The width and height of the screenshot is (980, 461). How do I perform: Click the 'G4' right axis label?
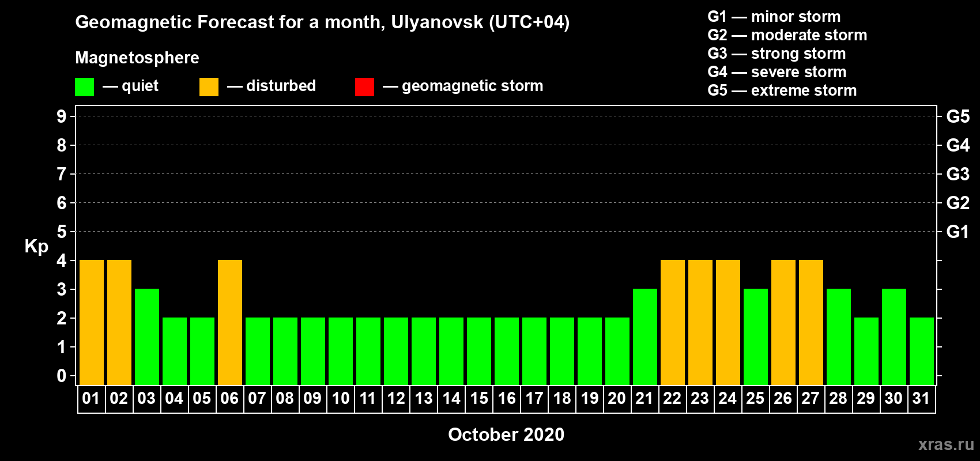958,145
